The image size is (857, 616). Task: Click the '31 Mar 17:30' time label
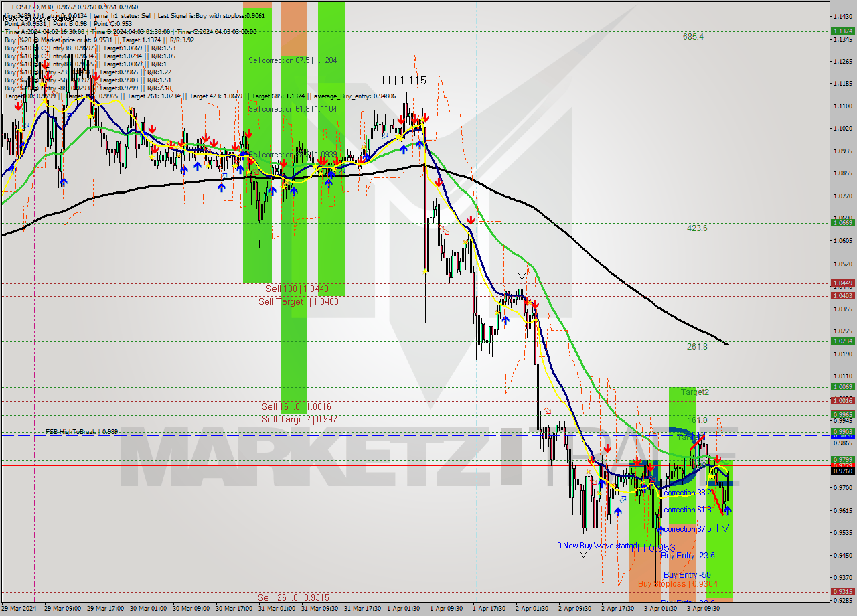(362, 609)
